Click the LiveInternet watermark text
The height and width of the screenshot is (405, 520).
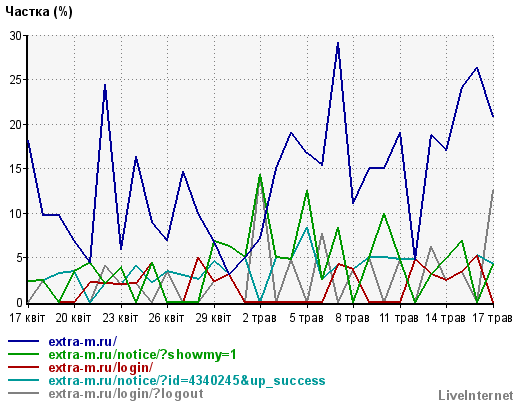coord(476,395)
